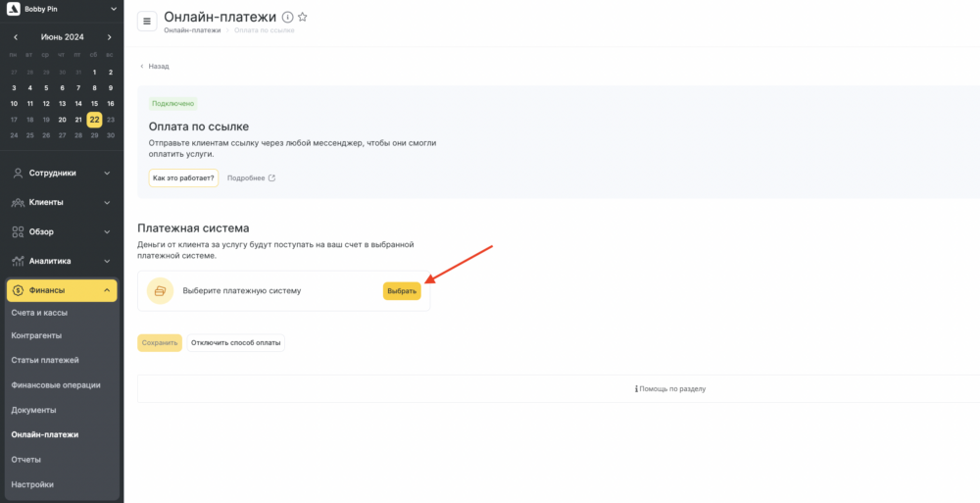Click the Клиенты group icon in sidebar
Screen dimensions: 980x503
click(x=19, y=202)
